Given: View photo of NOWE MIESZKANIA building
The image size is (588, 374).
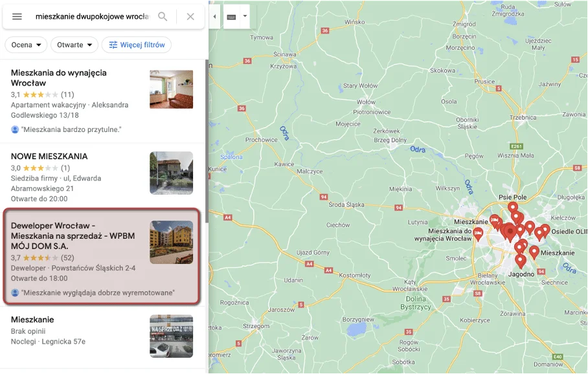Looking at the screenshot, I should (172, 173).
